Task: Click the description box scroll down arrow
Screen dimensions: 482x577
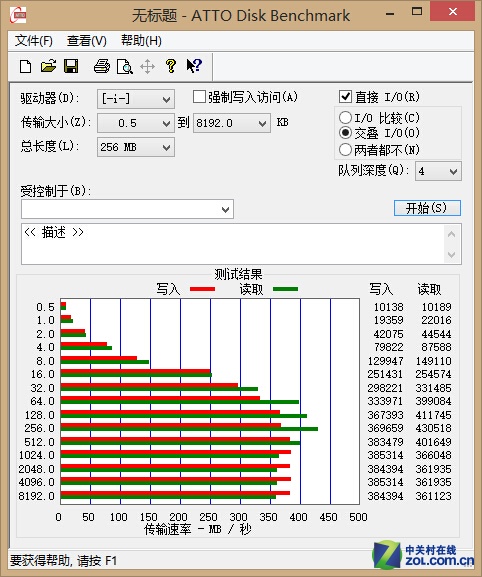Action: coord(452,254)
